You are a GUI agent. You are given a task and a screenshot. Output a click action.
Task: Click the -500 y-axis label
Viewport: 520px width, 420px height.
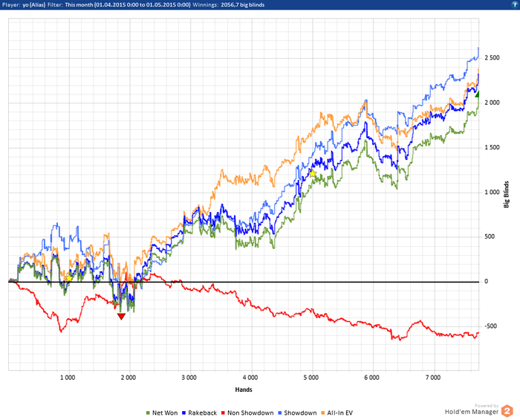coord(491,326)
